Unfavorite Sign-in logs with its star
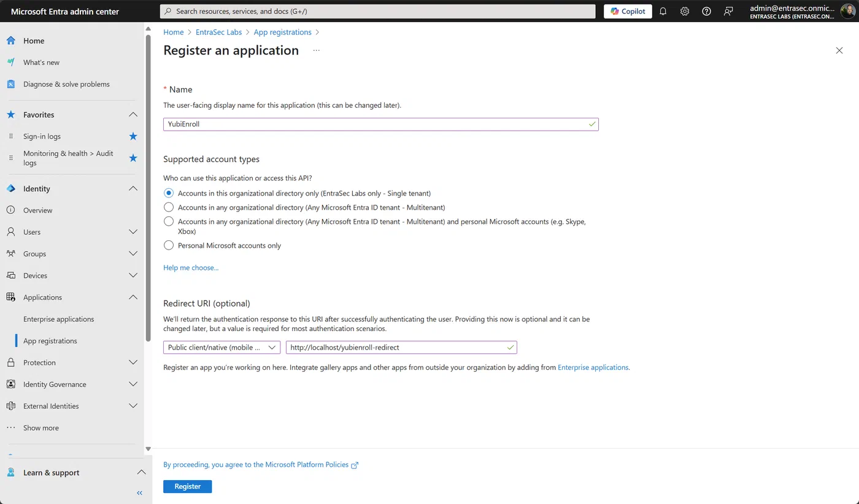 pyautogui.click(x=133, y=136)
